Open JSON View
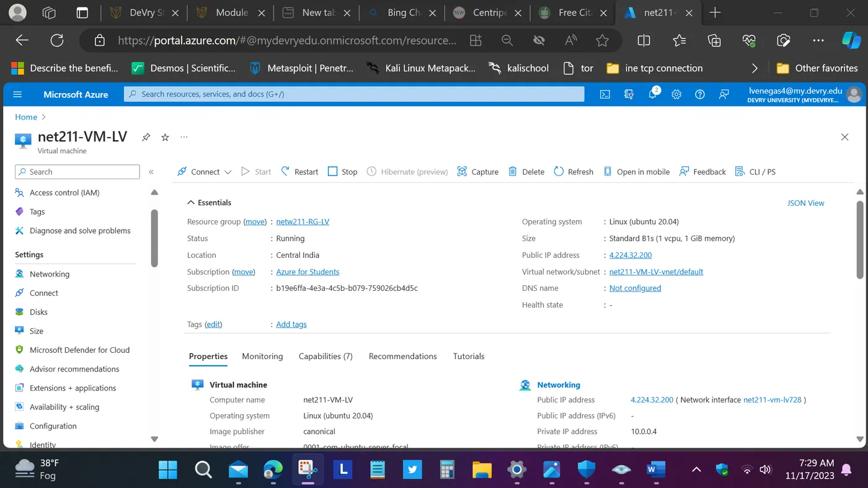This screenshot has height=488, width=868. click(805, 203)
